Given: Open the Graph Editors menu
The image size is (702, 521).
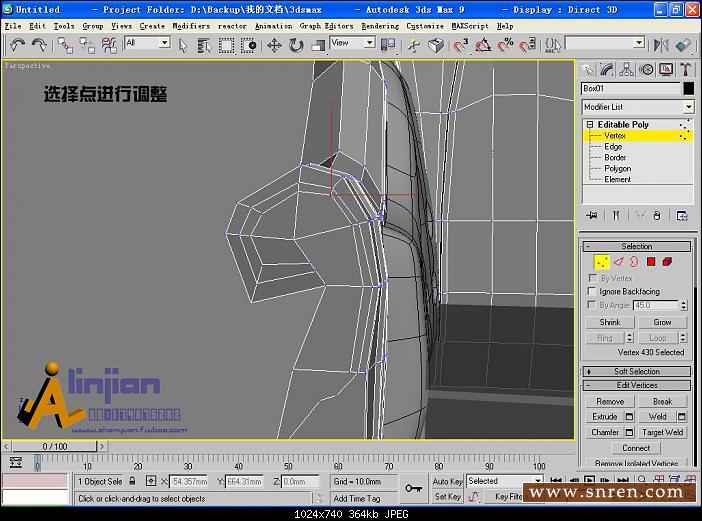Looking at the screenshot, I should click(x=326, y=26).
